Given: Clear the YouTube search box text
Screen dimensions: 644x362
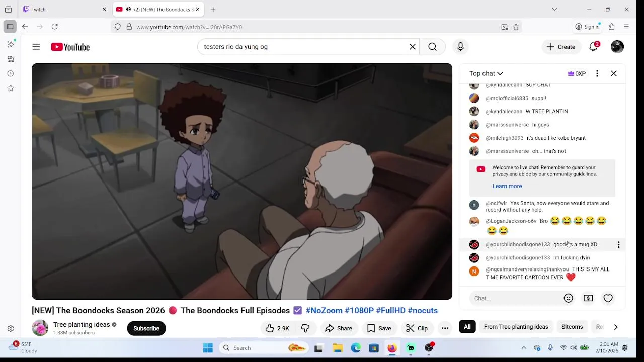Looking at the screenshot, I should point(413,47).
